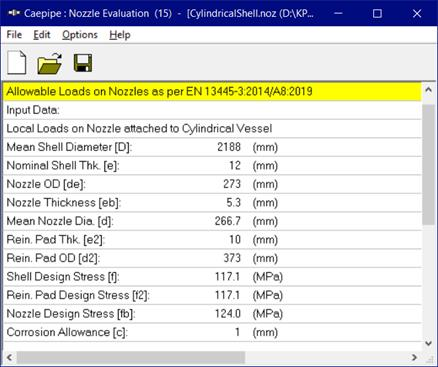Save using the floppy disk icon
The width and height of the screenshot is (438, 367).
83,62
